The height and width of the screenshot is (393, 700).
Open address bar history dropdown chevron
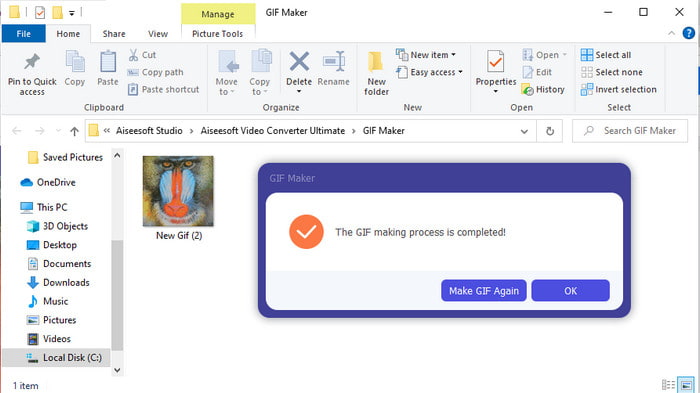pyautogui.click(x=524, y=131)
